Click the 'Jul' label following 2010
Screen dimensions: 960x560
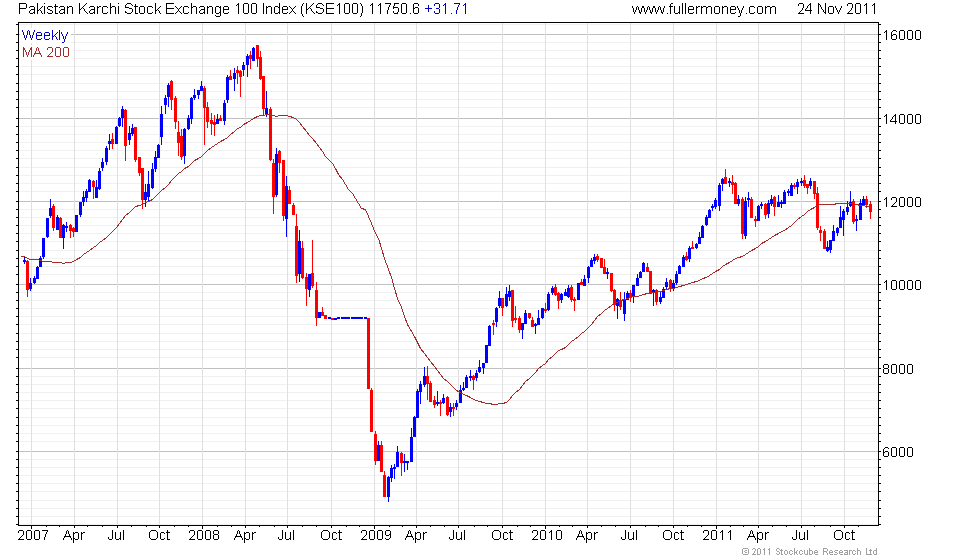point(629,536)
